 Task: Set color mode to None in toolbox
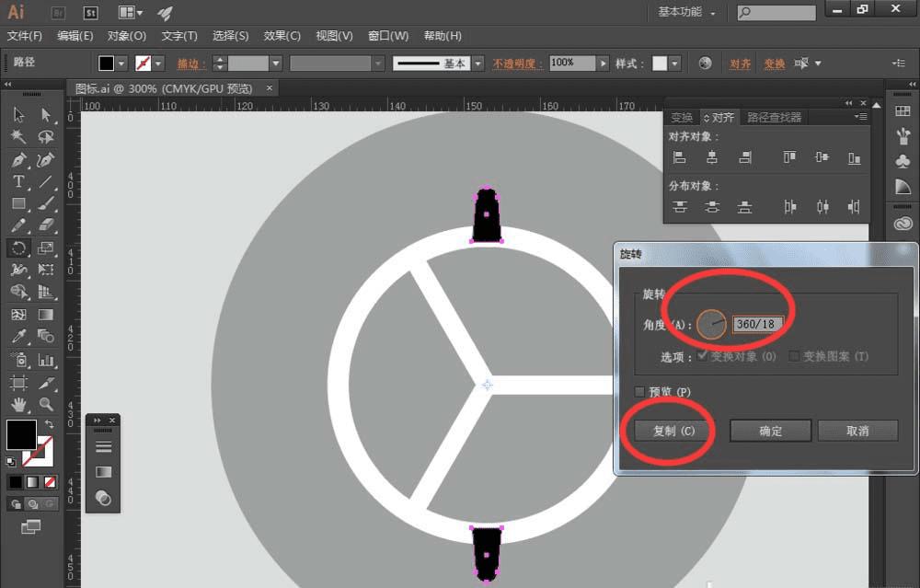click(x=50, y=482)
